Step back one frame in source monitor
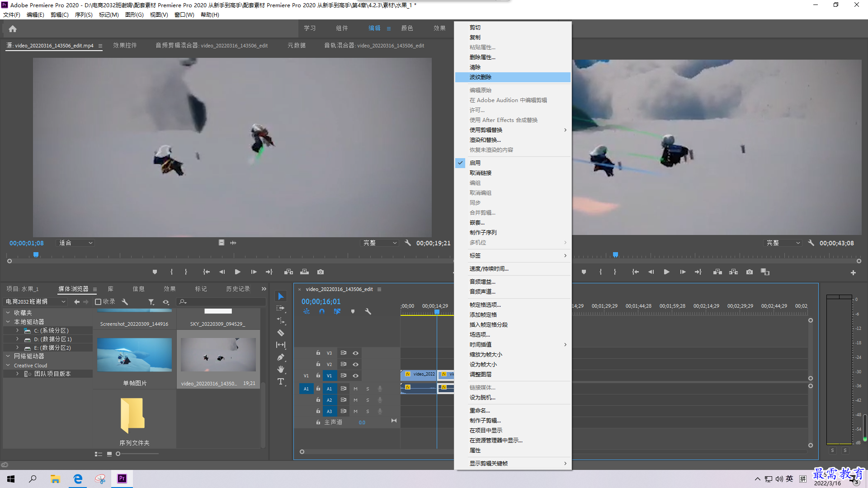 [222, 272]
